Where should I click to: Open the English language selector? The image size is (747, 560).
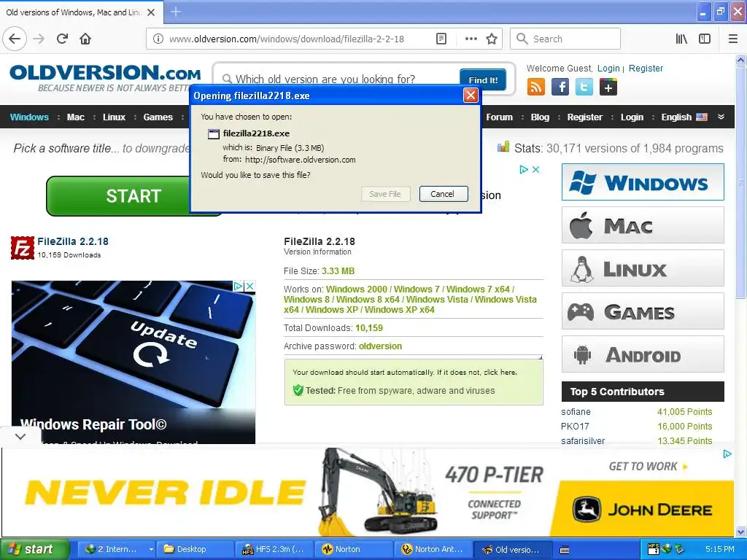tap(684, 117)
